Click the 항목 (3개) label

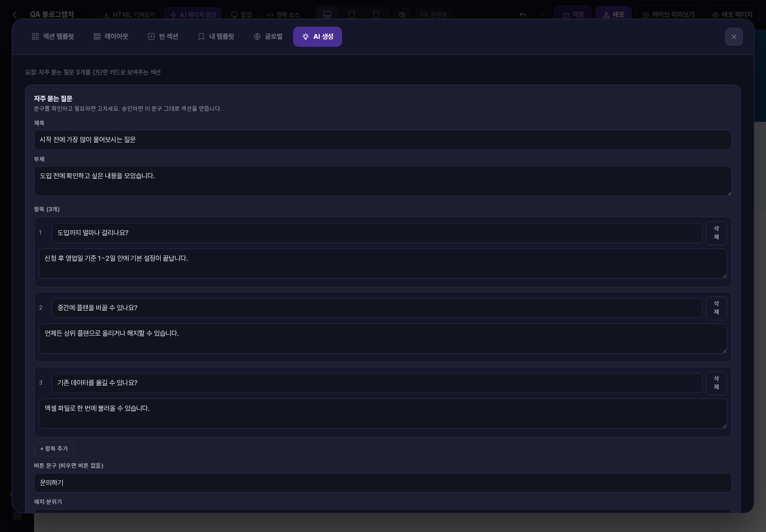[47, 210]
